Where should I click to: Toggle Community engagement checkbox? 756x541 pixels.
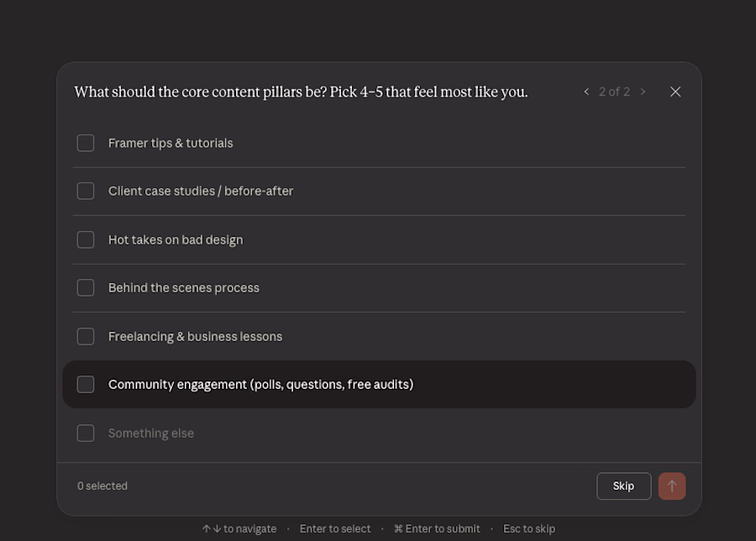click(86, 384)
